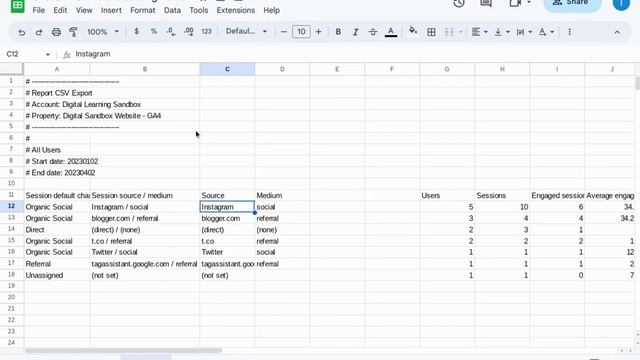The width and height of the screenshot is (640, 360).
Task: Click the horizontal scrollbar
Action: [123, 351]
